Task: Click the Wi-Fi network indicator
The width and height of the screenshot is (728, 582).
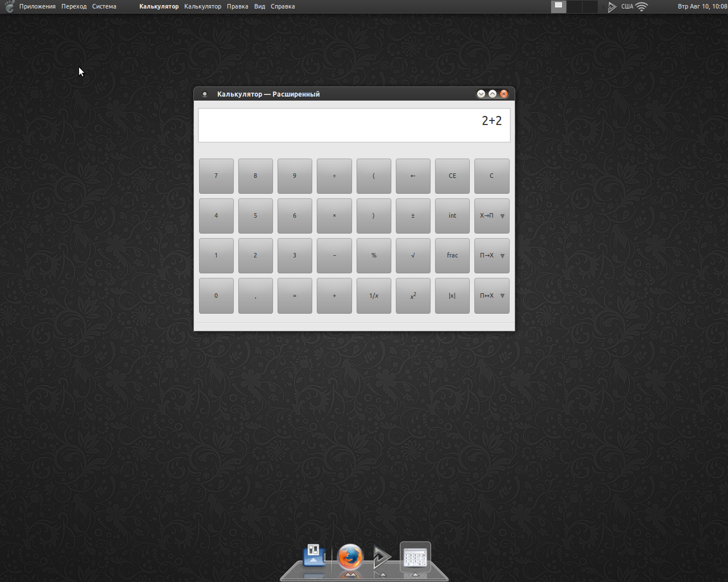Action: click(x=642, y=7)
